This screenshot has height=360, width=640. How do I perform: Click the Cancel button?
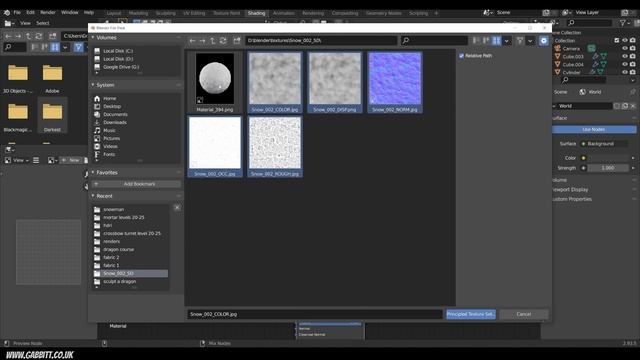point(524,314)
